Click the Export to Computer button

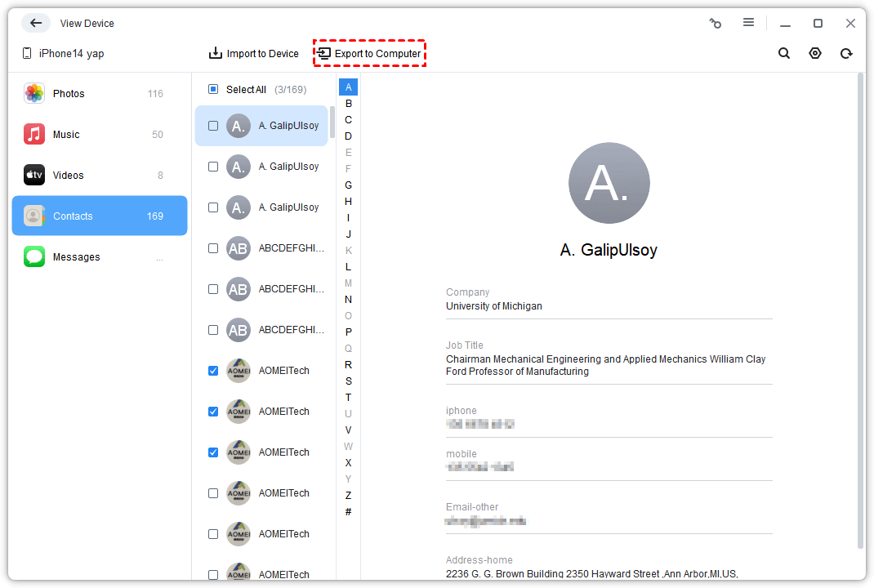(369, 53)
